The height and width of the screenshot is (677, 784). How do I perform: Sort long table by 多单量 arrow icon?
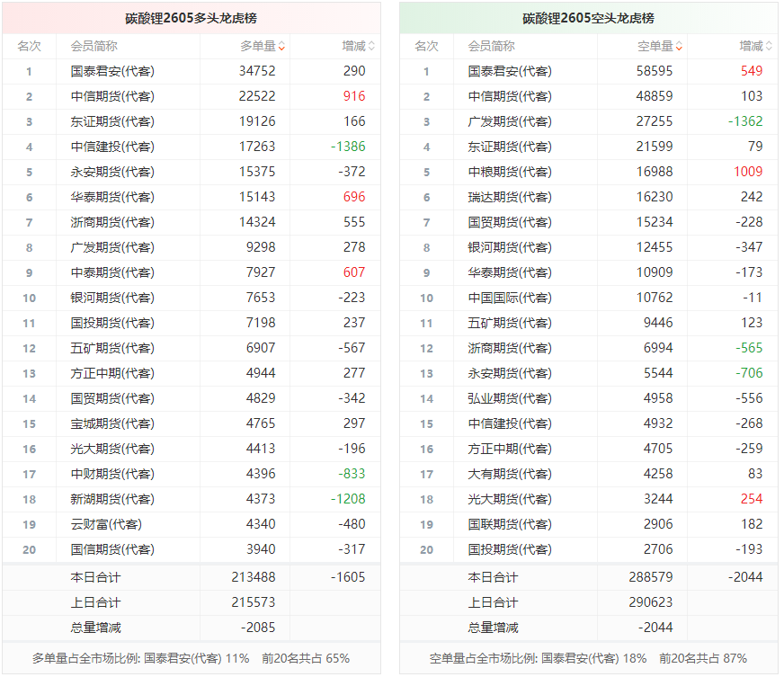282,47
